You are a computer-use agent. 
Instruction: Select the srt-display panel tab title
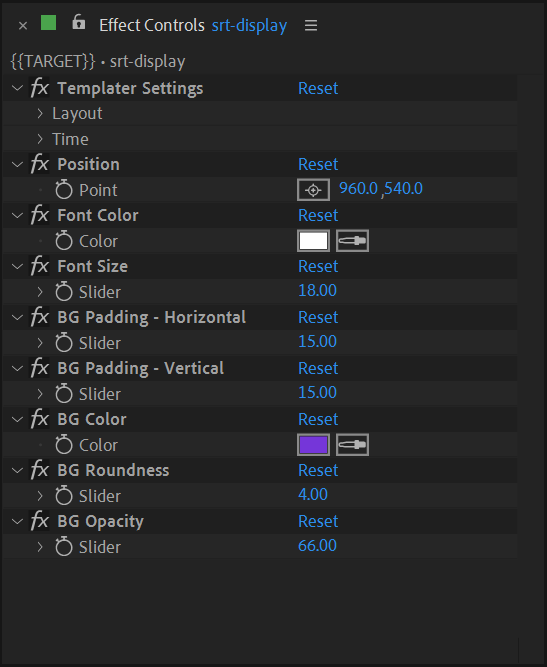pos(249,26)
